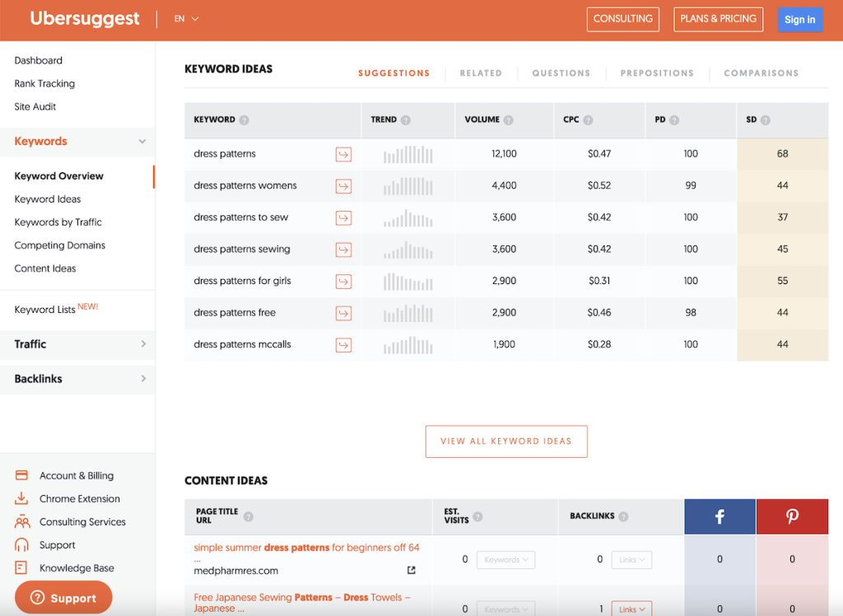Switch to the RELATED tab
843x616 pixels.
481,73
